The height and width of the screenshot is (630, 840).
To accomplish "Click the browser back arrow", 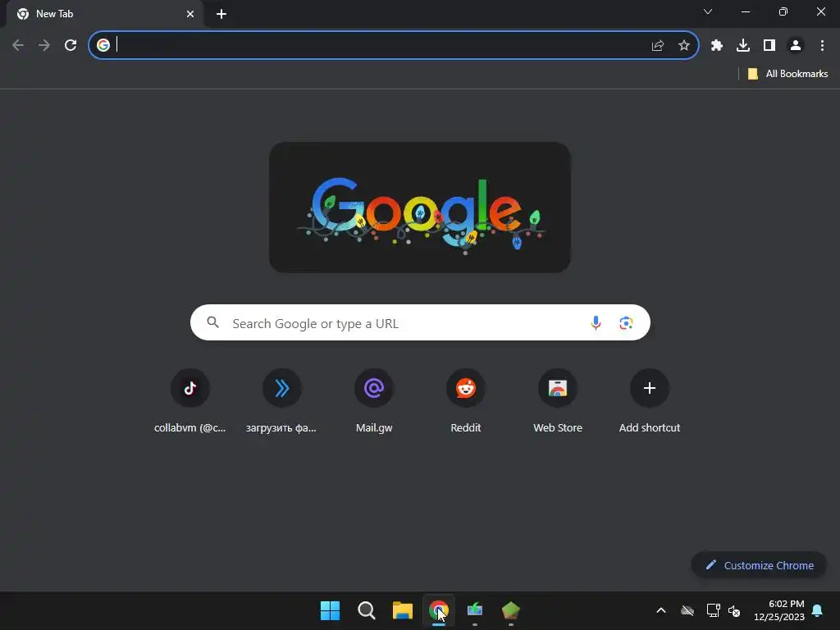I will [x=18, y=45].
